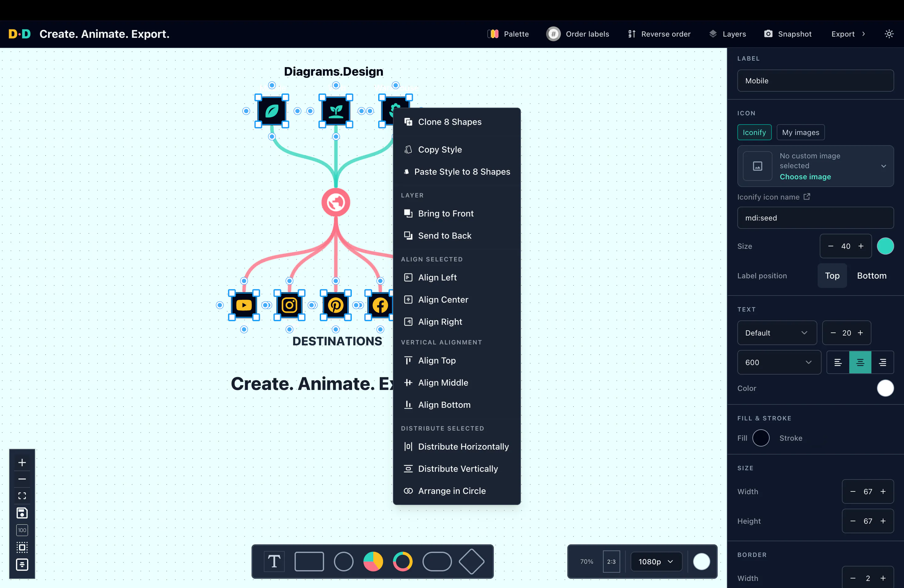Image resolution: width=904 pixels, height=588 pixels.
Task: Switch icon source to My images
Action: [800, 132]
